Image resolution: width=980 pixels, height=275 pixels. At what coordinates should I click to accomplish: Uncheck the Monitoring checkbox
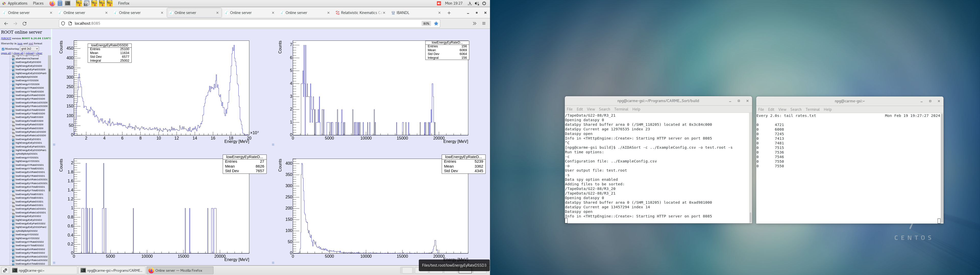click(x=3, y=49)
